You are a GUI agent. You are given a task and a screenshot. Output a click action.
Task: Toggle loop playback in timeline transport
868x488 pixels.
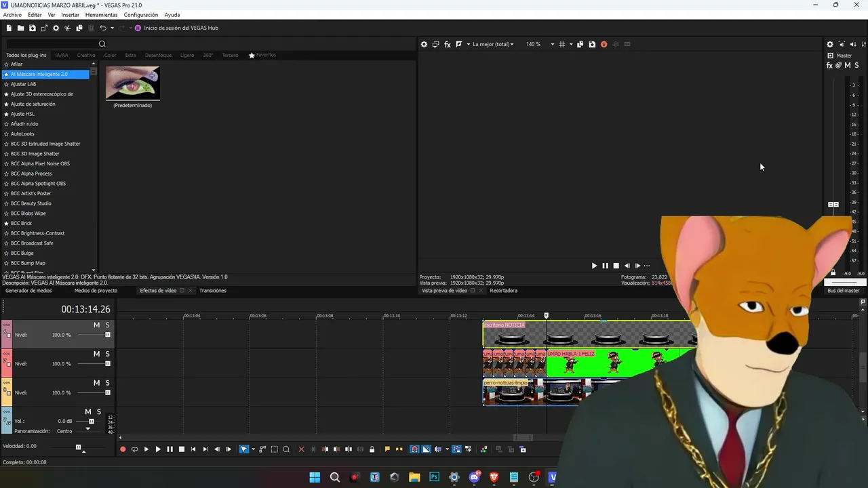point(134,449)
